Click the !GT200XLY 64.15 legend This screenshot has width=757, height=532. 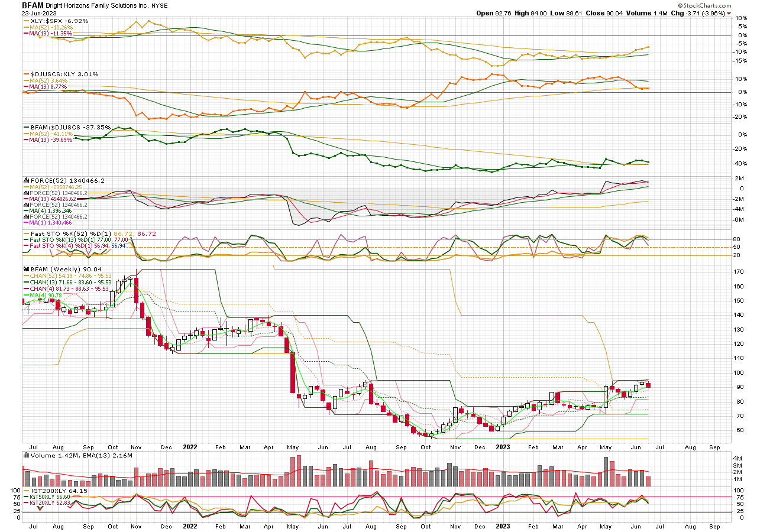pos(55,491)
